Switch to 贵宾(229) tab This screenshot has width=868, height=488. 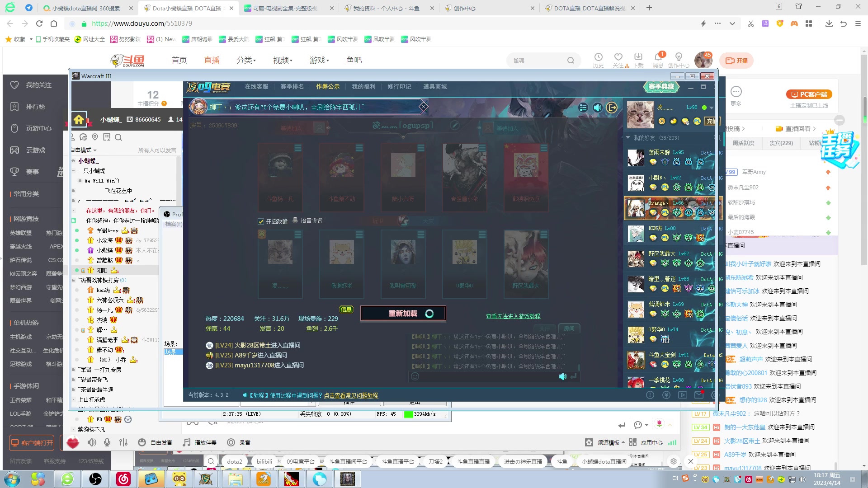[x=781, y=143]
